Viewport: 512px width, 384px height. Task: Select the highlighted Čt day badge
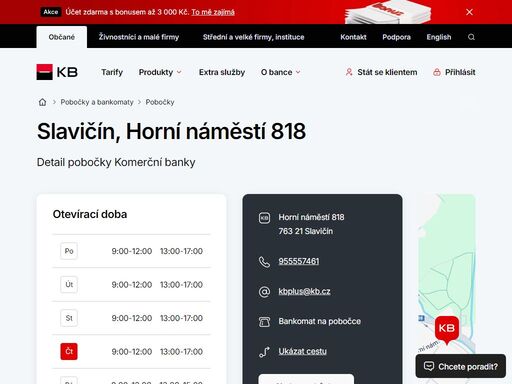coord(69,351)
